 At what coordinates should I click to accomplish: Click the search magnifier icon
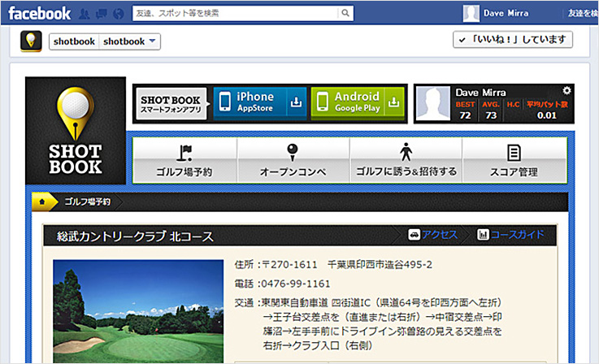[x=345, y=13]
